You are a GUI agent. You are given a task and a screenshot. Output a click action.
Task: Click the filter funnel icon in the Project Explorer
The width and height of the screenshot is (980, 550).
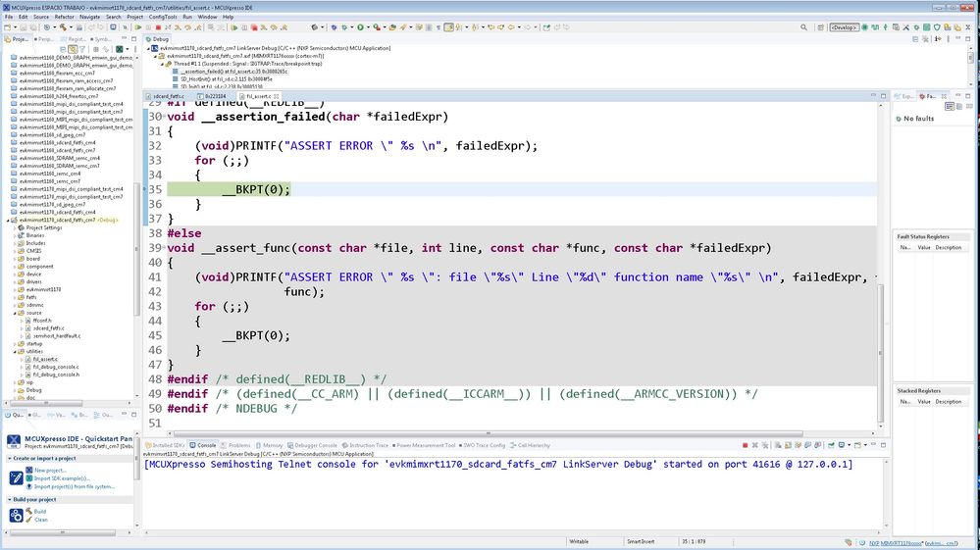pos(81,49)
